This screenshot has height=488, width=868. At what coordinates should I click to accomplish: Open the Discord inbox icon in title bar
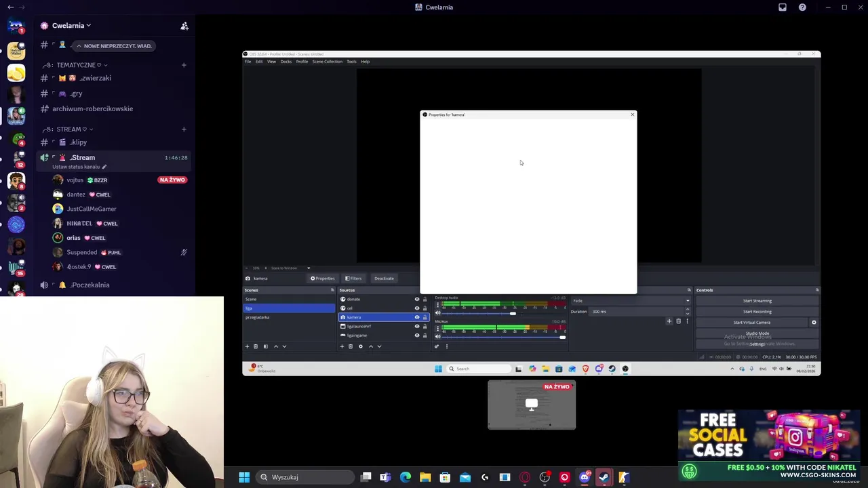783,7
